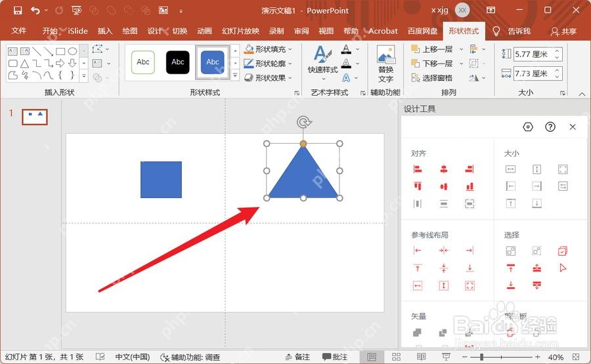Align top in the design tools panel
Screen dimensions: 591x364
pyautogui.click(x=418, y=186)
